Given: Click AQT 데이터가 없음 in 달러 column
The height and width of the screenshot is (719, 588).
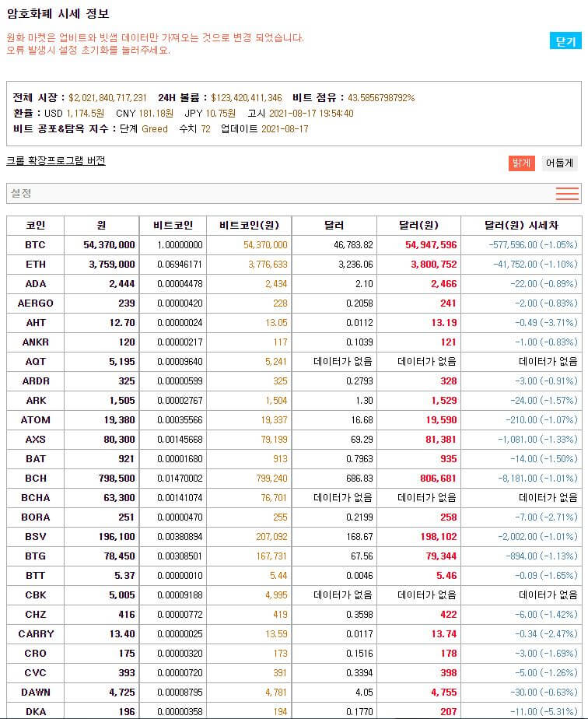Looking at the screenshot, I should pos(343,361).
